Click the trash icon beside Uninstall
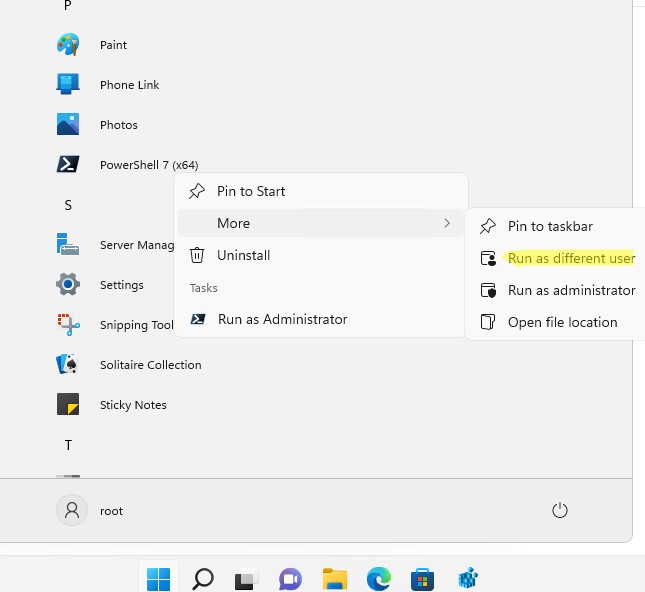This screenshot has width=645, height=592. (197, 255)
